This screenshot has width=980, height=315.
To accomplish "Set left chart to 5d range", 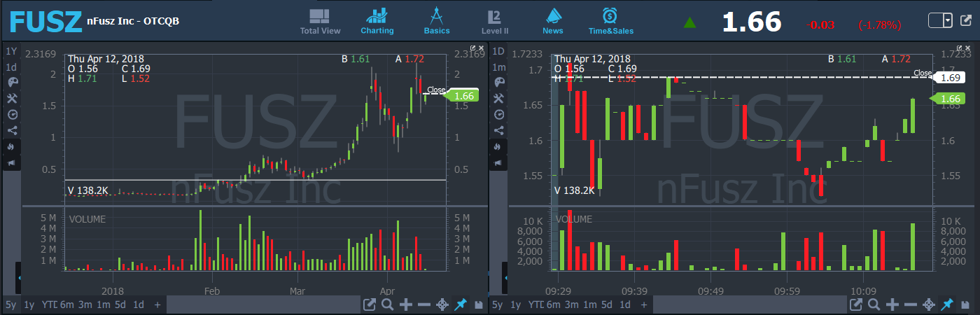I will point(121,304).
